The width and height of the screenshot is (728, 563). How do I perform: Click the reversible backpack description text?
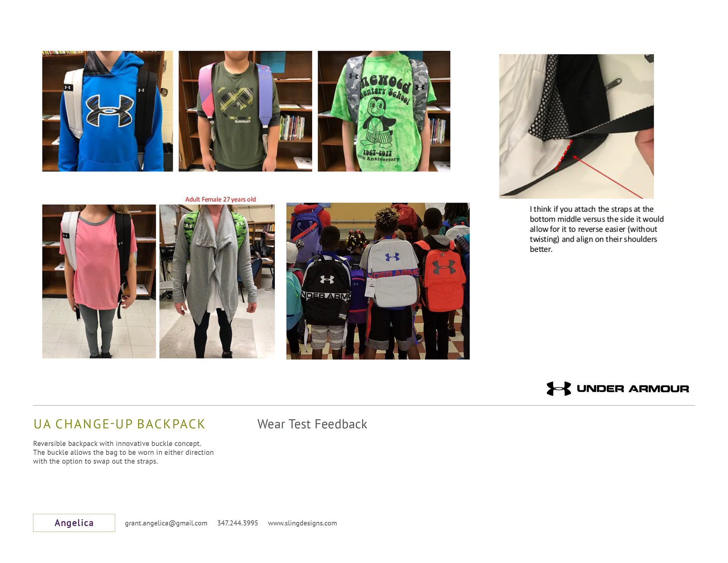(123, 452)
